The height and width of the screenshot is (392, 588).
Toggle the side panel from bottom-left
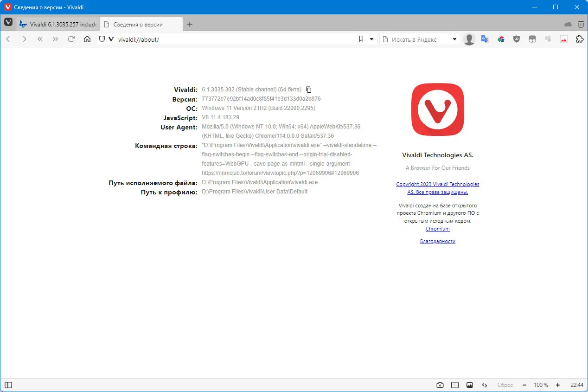[8, 385]
